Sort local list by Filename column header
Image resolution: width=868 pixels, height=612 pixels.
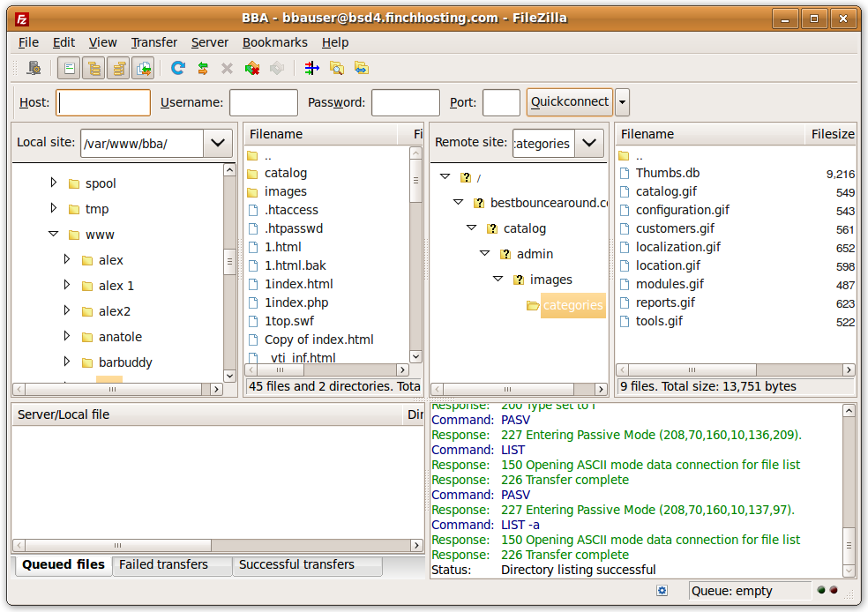click(x=321, y=134)
